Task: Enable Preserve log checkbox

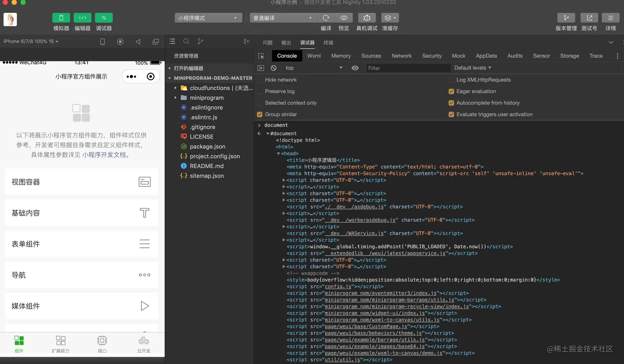Action: (260, 92)
